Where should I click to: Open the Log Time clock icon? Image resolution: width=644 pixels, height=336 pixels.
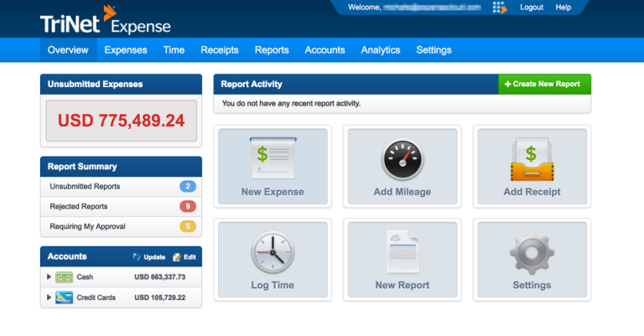(273, 251)
